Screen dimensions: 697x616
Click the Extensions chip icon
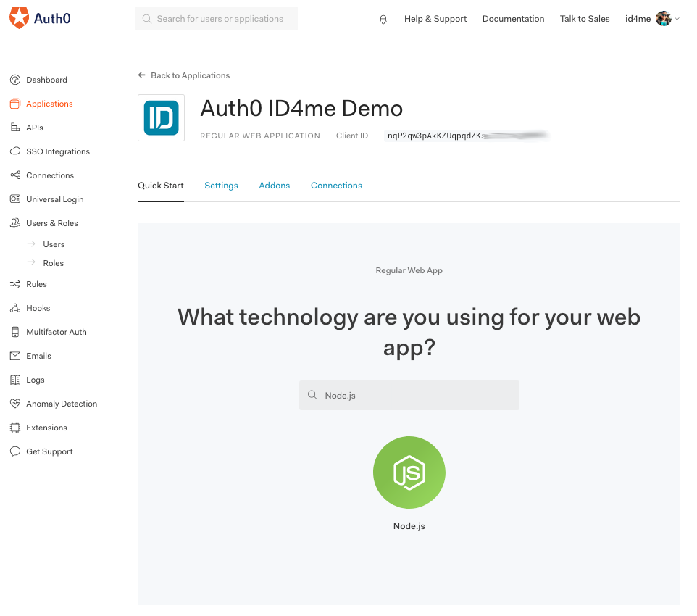pos(15,428)
